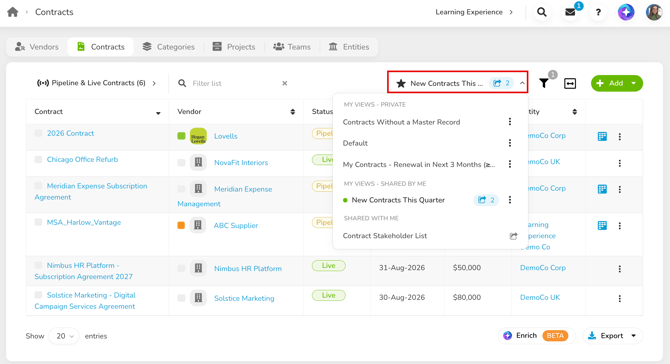Open the Export dropdown arrow
The height and width of the screenshot is (364, 670).
(x=634, y=336)
